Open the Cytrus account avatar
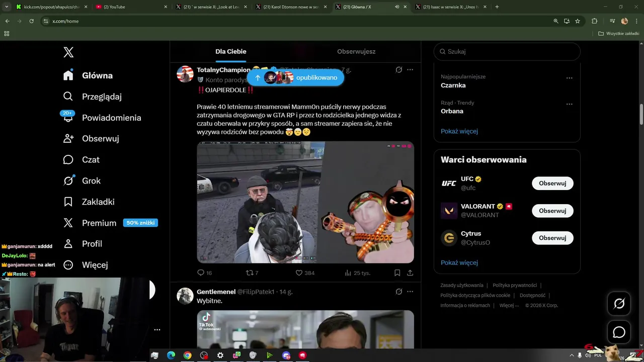Image resolution: width=644 pixels, height=362 pixels. pyautogui.click(x=449, y=238)
